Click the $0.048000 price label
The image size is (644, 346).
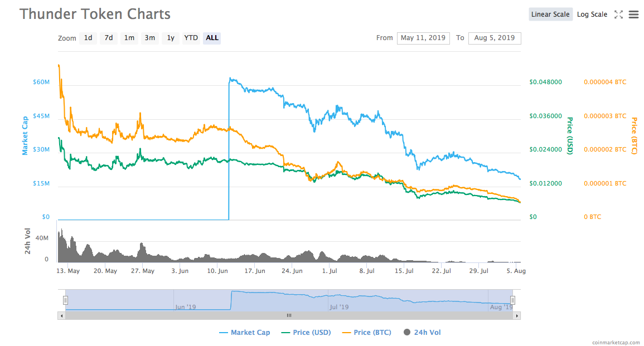pos(545,82)
